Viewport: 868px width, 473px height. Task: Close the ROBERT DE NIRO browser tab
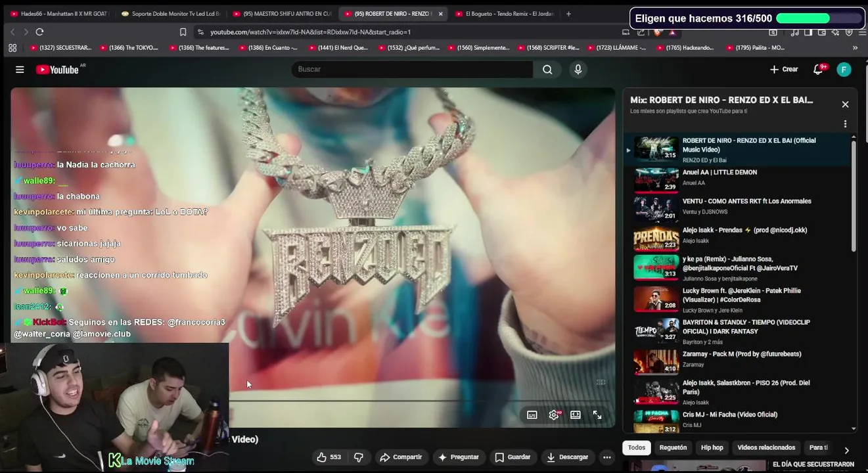click(x=440, y=13)
